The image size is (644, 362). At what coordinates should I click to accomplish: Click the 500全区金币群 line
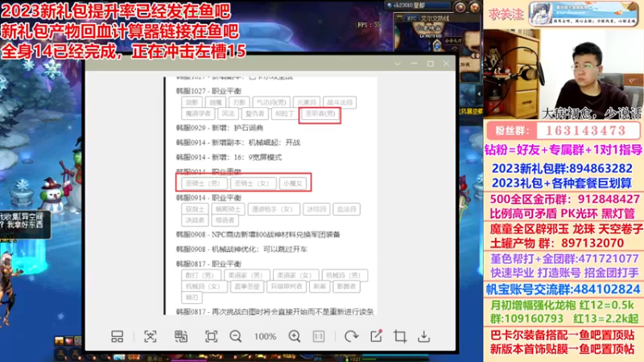pyautogui.click(x=565, y=200)
